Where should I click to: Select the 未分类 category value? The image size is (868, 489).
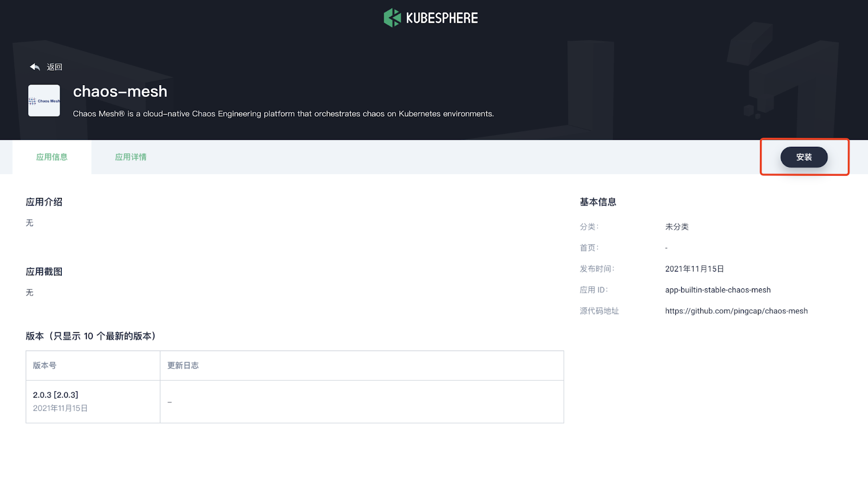tap(676, 227)
